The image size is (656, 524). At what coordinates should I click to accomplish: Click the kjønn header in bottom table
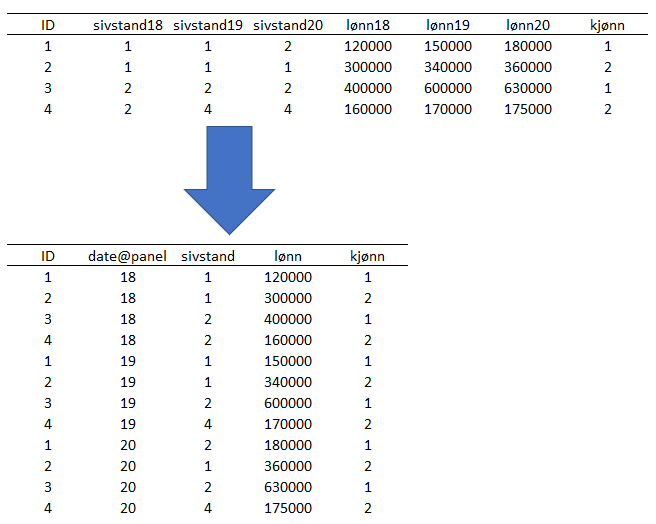click(367, 256)
